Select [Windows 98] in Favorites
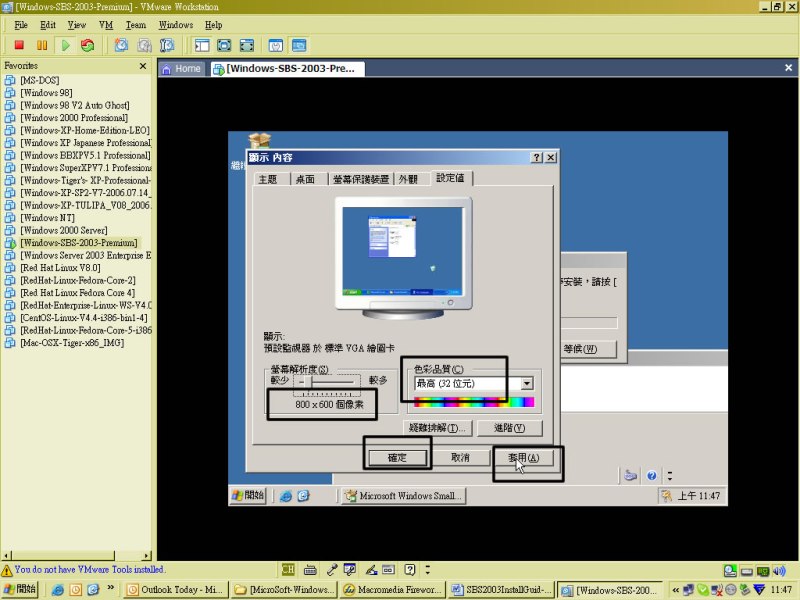 [46, 93]
